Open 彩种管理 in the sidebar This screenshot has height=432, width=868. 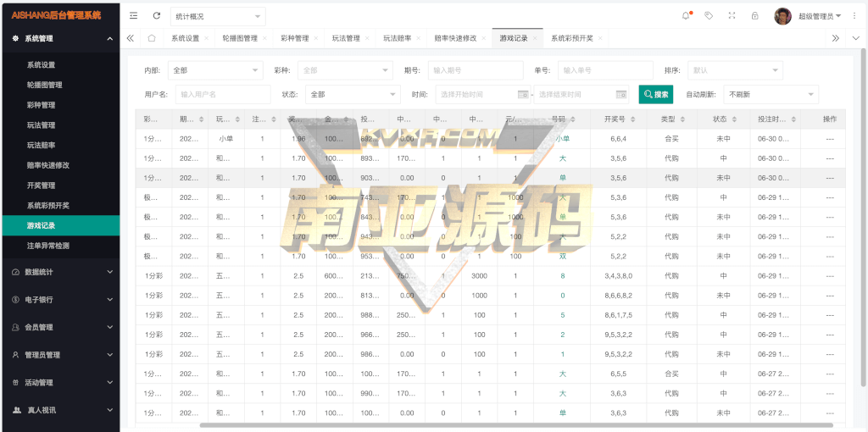61,104
